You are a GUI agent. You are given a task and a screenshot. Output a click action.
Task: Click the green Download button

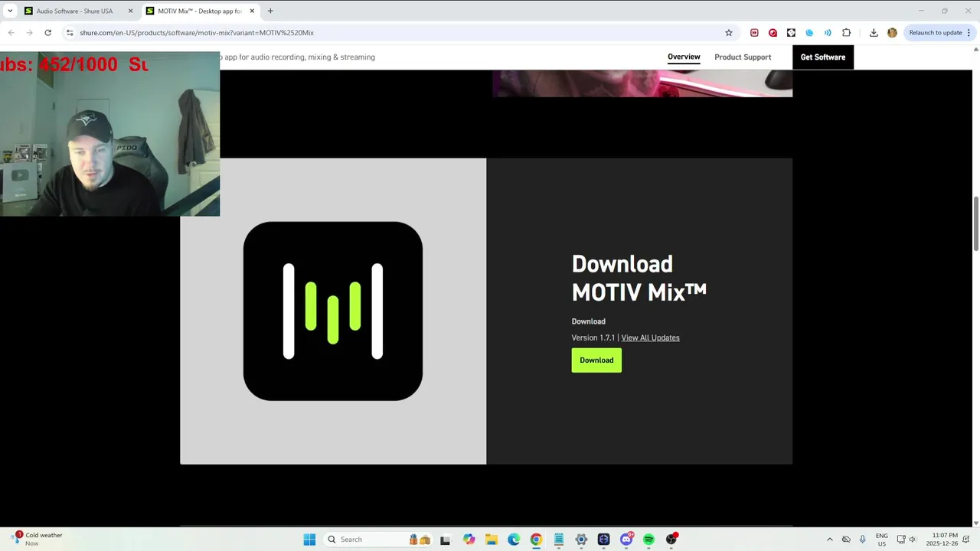pos(596,360)
